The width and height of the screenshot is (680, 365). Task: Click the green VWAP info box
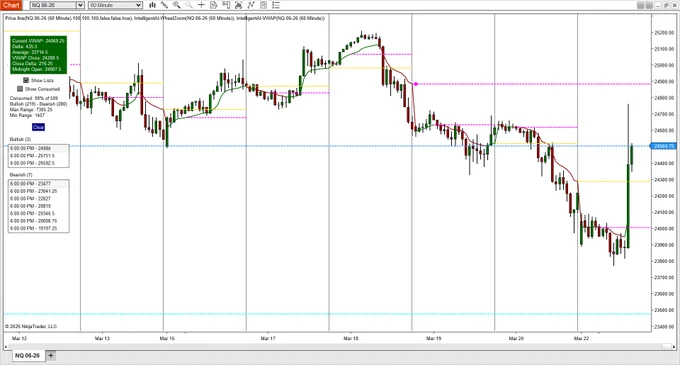click(39, 55)
